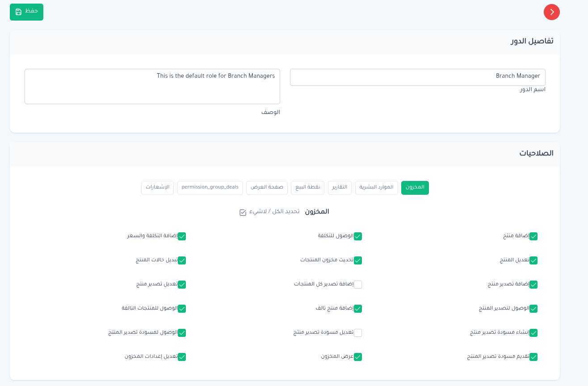Toggle the عرض المخزون checkbox

pyautogui.click(x=358, y=357)
